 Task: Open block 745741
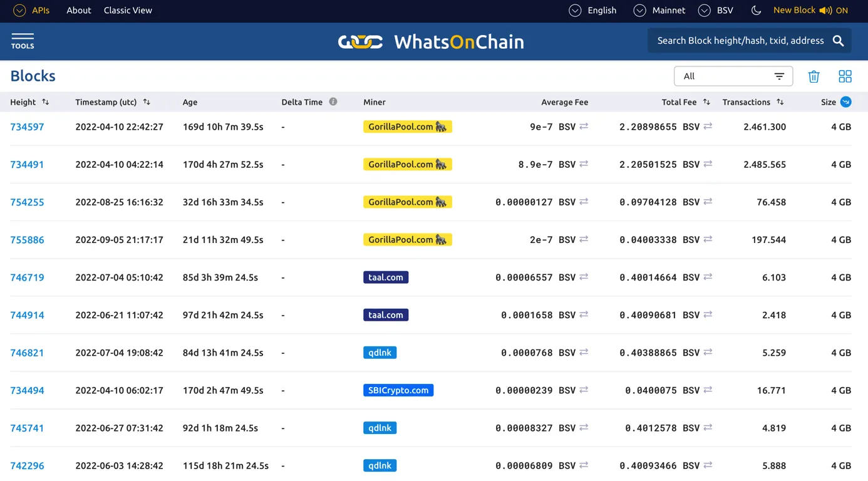(27, 427)
